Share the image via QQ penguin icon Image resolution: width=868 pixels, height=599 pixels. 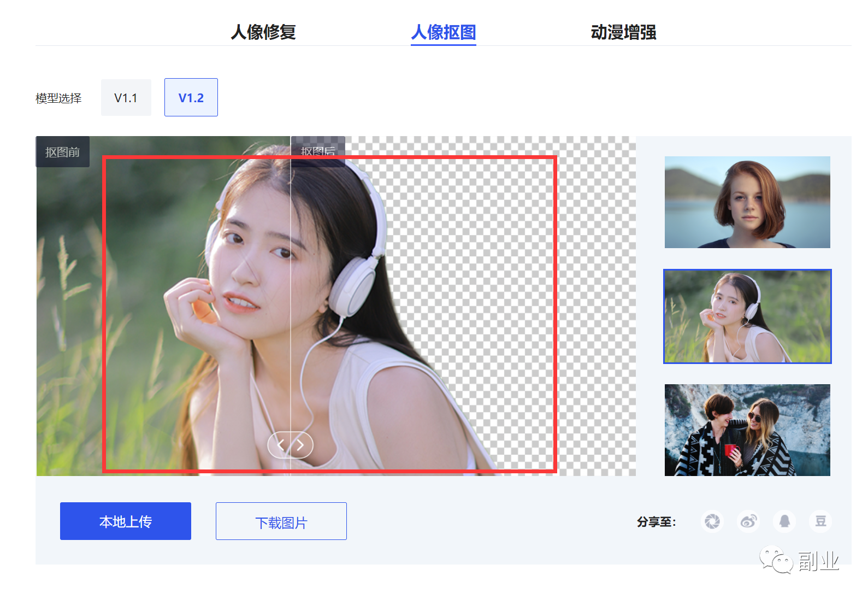784,521
